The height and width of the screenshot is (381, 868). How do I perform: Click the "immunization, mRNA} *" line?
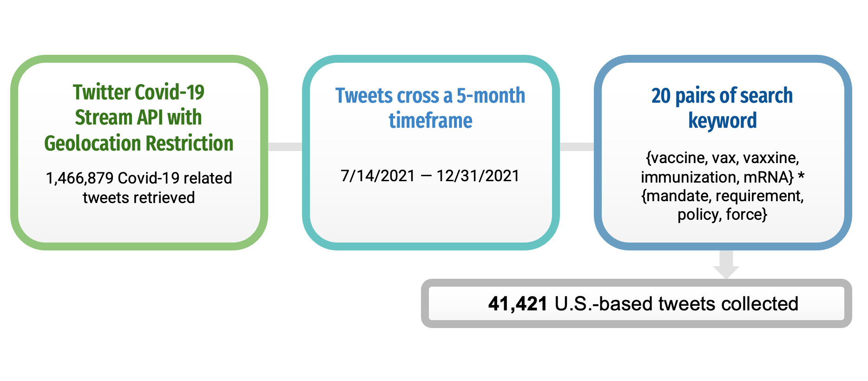(722, 177)
